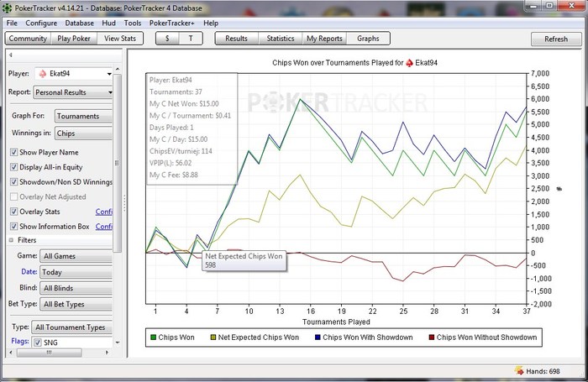Click the green Chips Won legend swatch

(x=153, y=338)
